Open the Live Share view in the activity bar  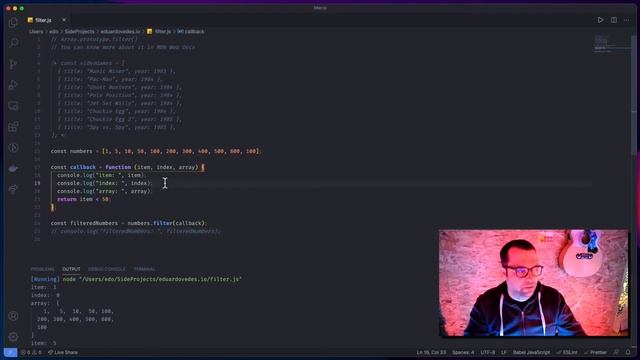13,189
